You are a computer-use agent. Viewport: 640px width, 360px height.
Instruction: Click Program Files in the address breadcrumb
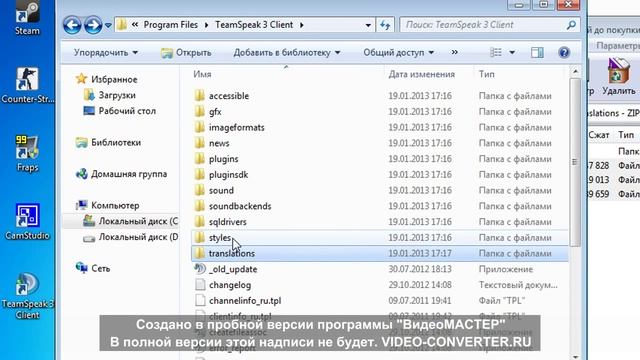(171, 25)
